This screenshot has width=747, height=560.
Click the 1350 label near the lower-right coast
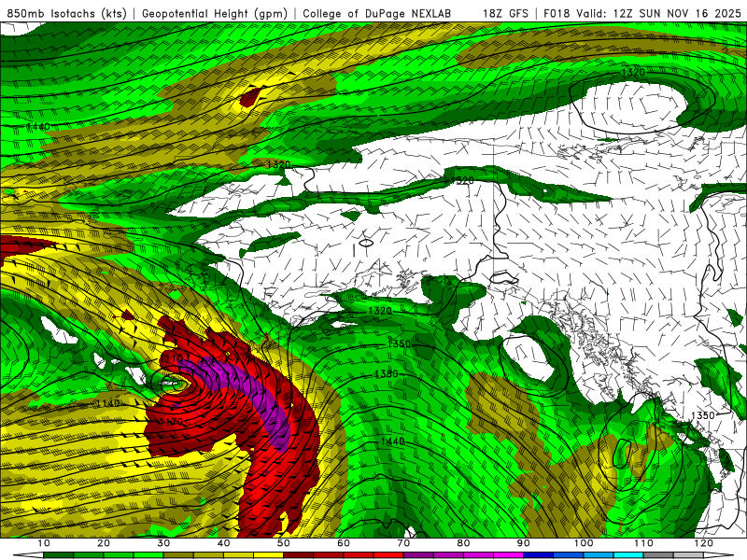tap(703, 415)
